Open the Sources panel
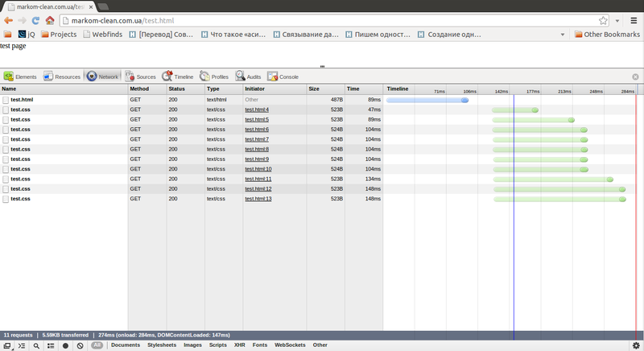The width and height of the screenshot is (644, 351). [140, 76]
